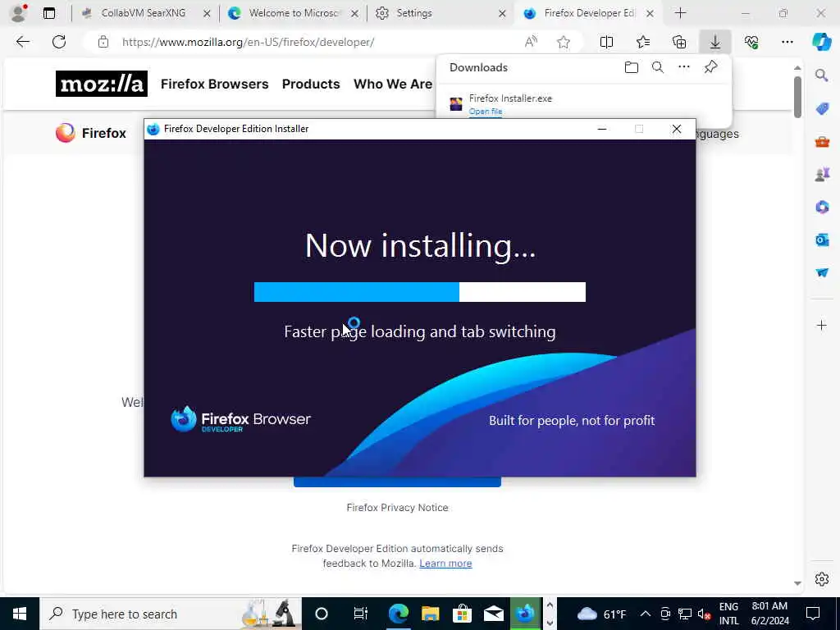This screenshot has height=630, width=840.
Task: Open sidebar settings gear
Action: (822, 579)
